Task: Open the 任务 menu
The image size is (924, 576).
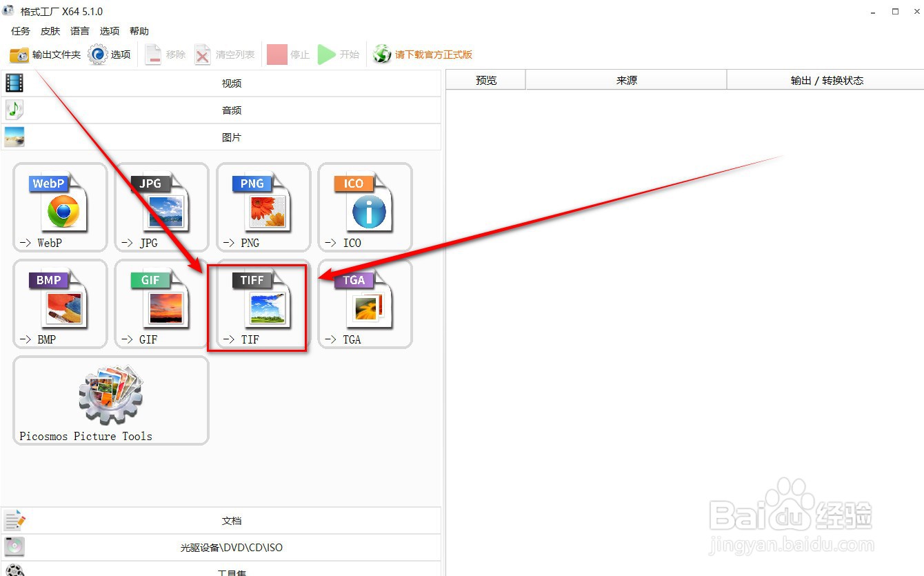Action: 21,31
